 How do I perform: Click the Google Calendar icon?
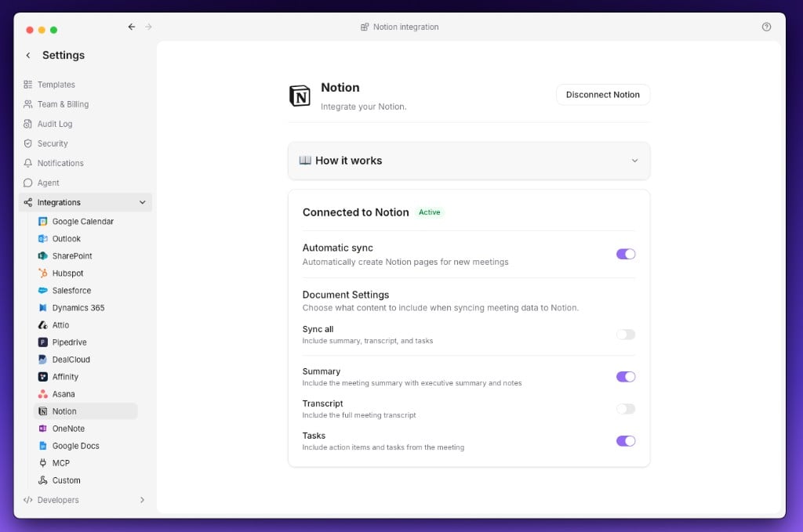pyautogui.click(x=43, y=222)
